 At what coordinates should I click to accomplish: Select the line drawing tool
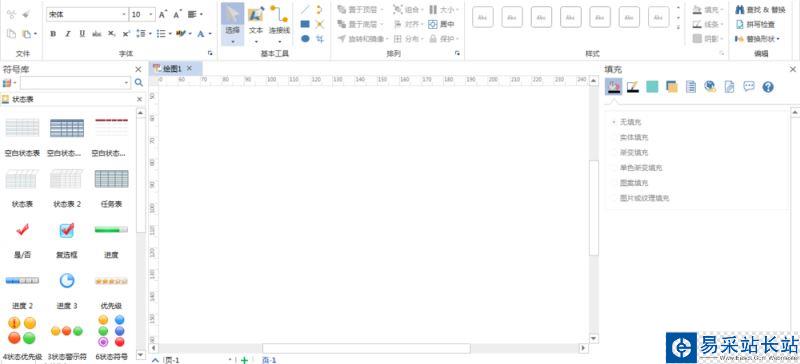(x=305, y=10)
